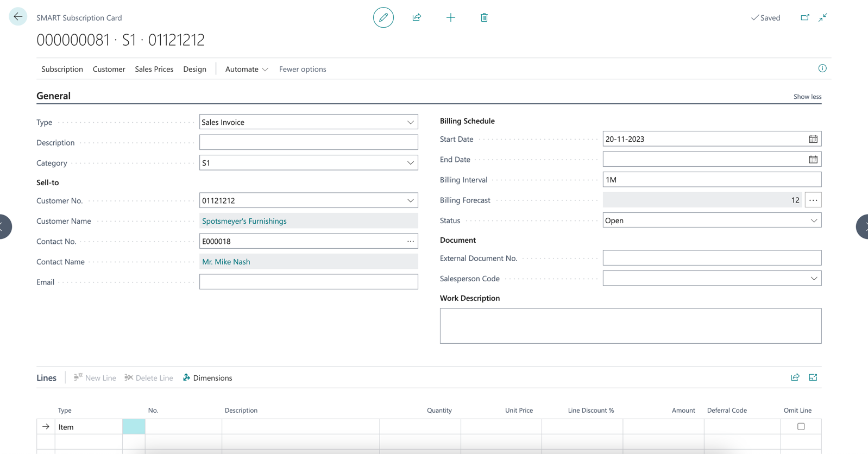Click the information icon for factbox

coord(822,68)
